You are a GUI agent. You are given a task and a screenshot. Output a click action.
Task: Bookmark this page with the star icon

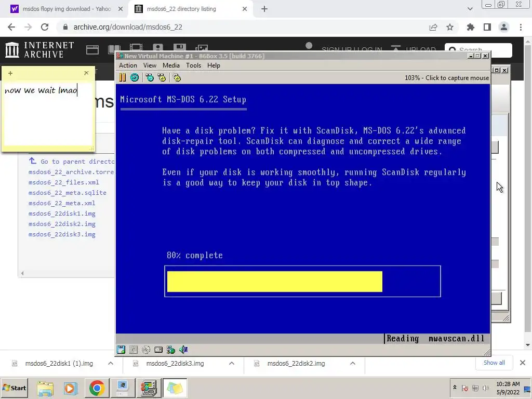[450, 27]
